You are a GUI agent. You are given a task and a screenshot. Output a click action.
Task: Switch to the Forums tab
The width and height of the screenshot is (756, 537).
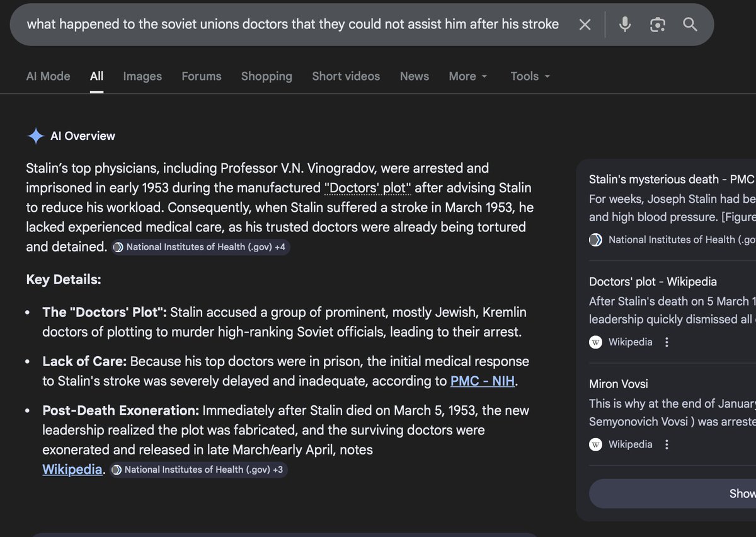tap(202, 76)
